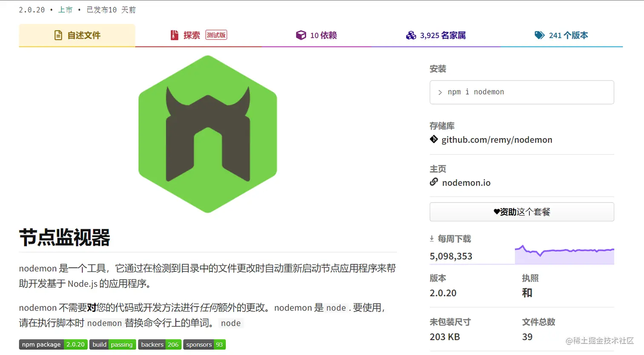Click the 每周下载 weekly downloads label
Viewport: 644px width, 355px height.
pyautogui.click(x=454, y=239)
